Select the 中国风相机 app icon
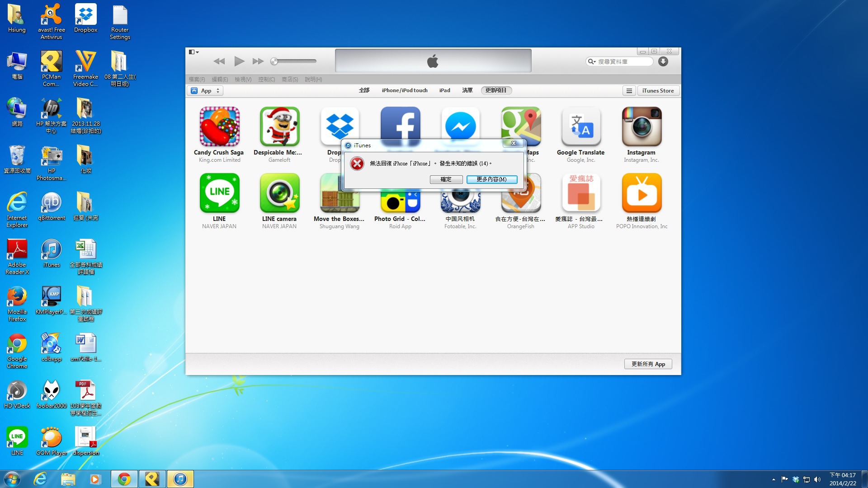 tap(460, 201)
